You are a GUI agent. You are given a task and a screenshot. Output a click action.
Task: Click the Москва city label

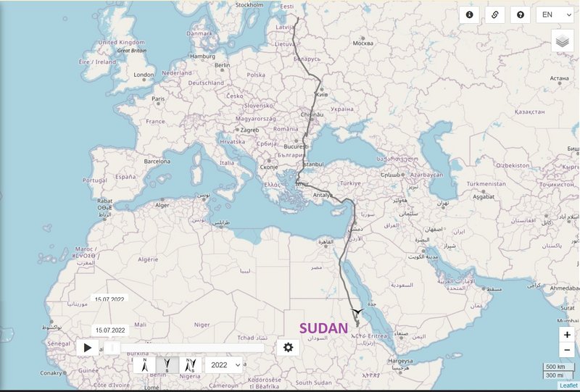(363, 43)
